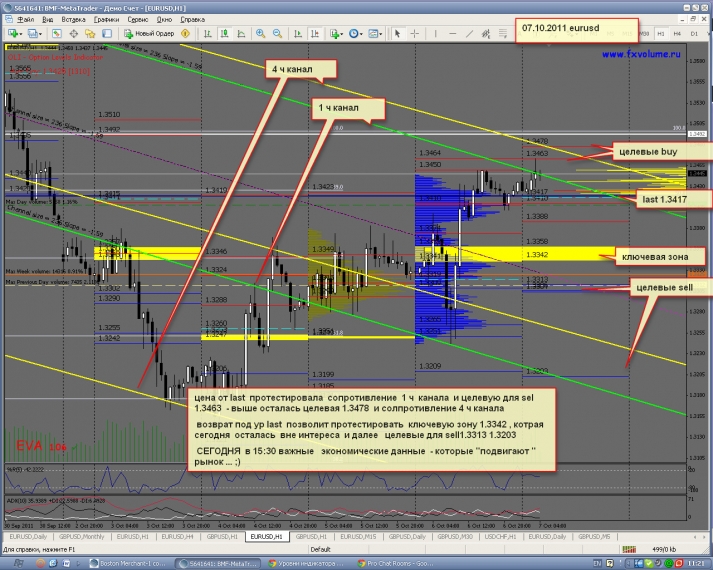
Task: Open the indicators list icon
Action: (335, 34)
